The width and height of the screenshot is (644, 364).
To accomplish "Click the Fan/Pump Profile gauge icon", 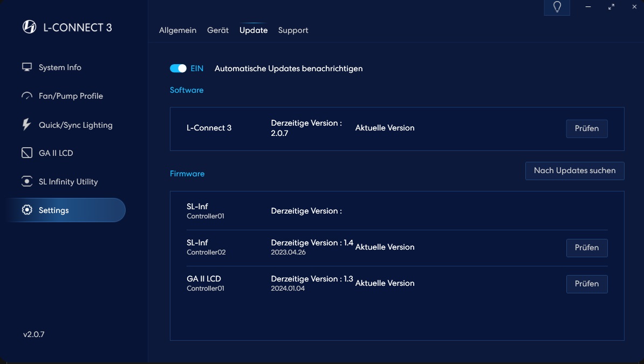I will (x=26, y=96).
